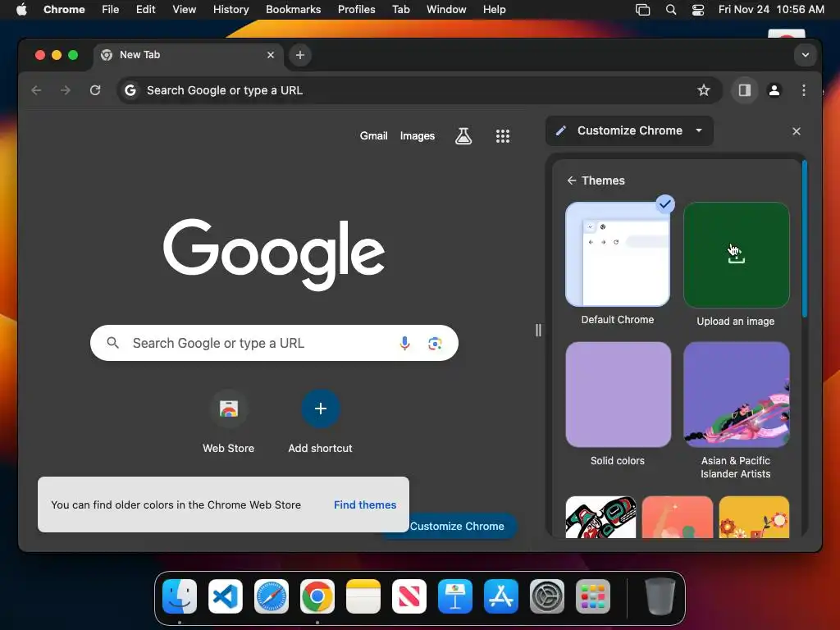Start voice search with microphone icon
Screen dimensions: 840x630
[404, 343]
